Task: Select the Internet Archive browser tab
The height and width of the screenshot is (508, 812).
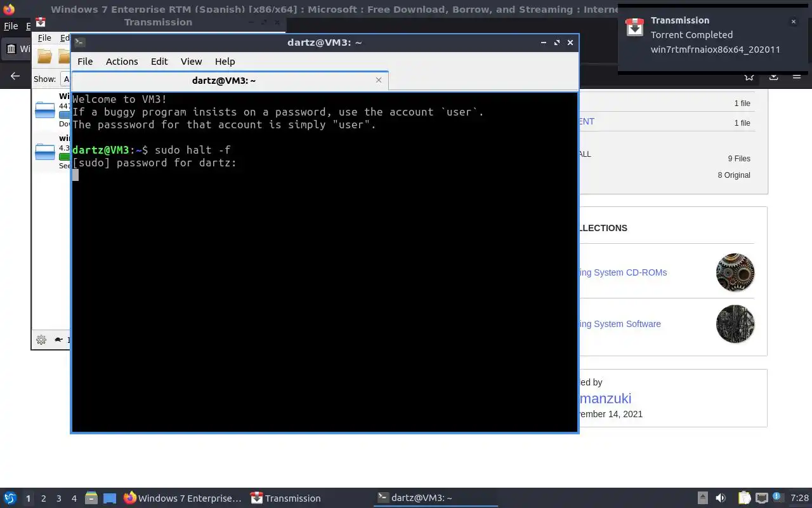Action: pos(18,49)
